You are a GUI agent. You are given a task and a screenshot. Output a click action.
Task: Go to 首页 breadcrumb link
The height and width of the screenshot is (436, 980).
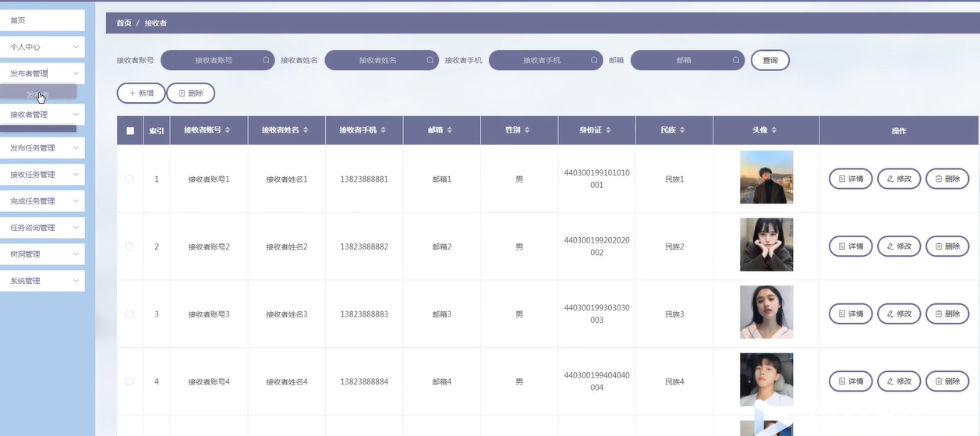pyautogui.click(x=124, y=23)
